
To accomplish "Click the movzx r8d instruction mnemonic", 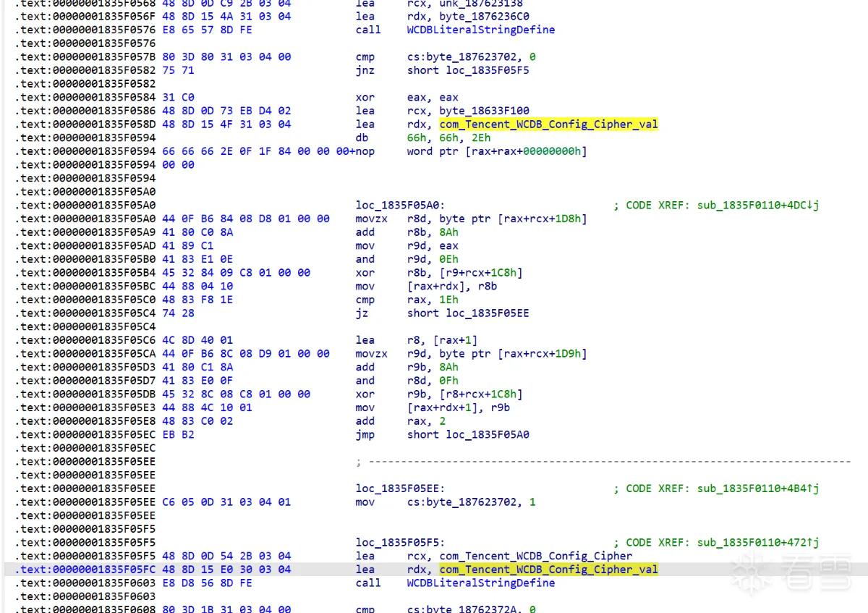I will (x=372, y=219).
